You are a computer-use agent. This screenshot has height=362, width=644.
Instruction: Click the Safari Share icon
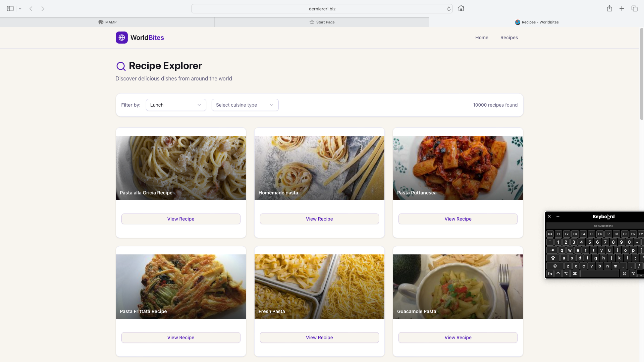pos(609,8)
